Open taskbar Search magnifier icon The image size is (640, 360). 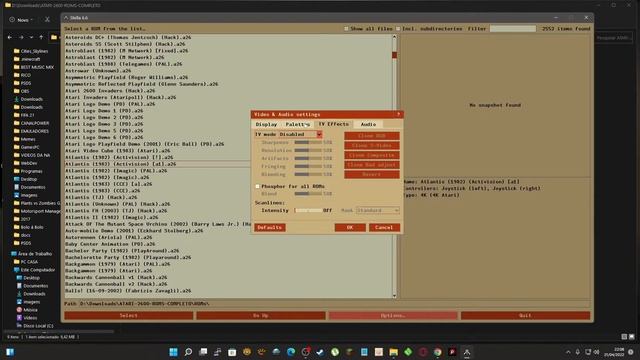(x=188, y=352)
